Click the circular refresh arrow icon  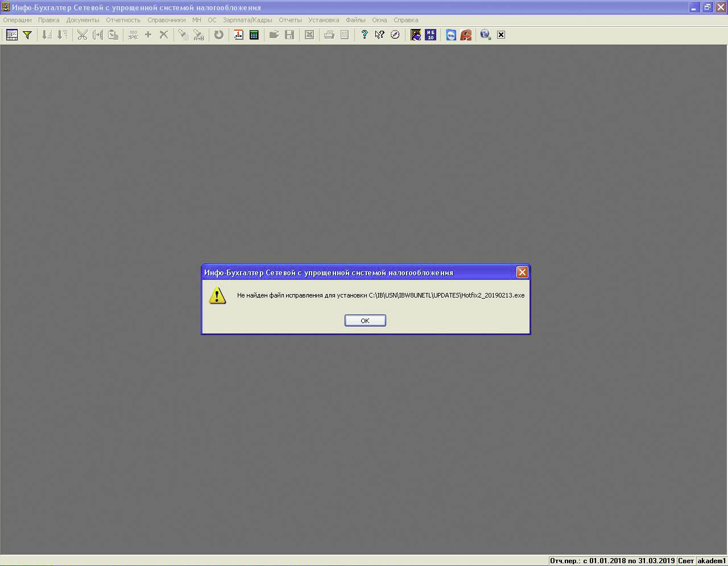point(219,35)
